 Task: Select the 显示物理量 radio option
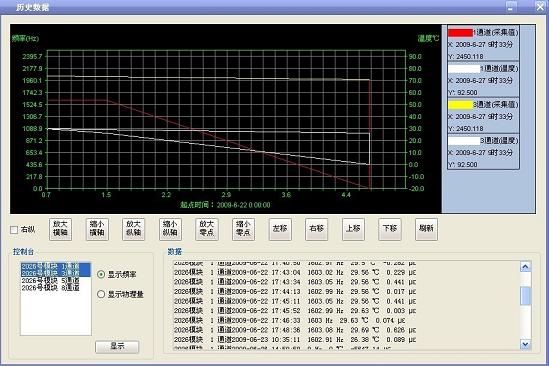[x=101, y=294]
